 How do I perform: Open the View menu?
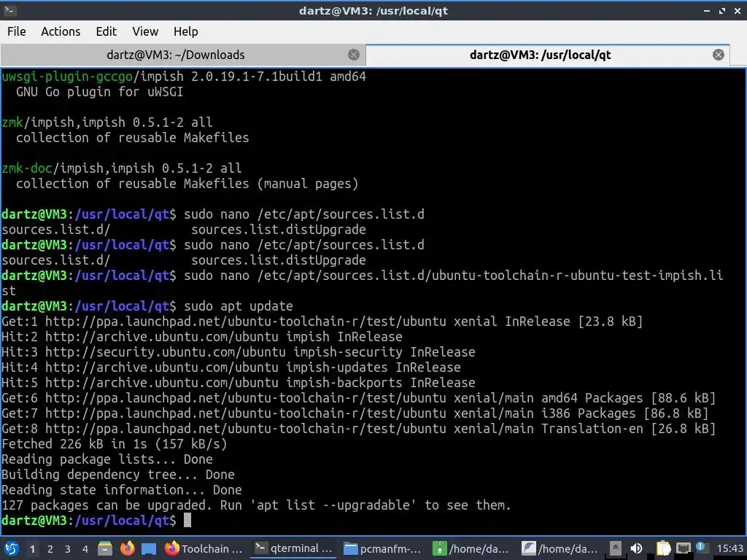145,31
